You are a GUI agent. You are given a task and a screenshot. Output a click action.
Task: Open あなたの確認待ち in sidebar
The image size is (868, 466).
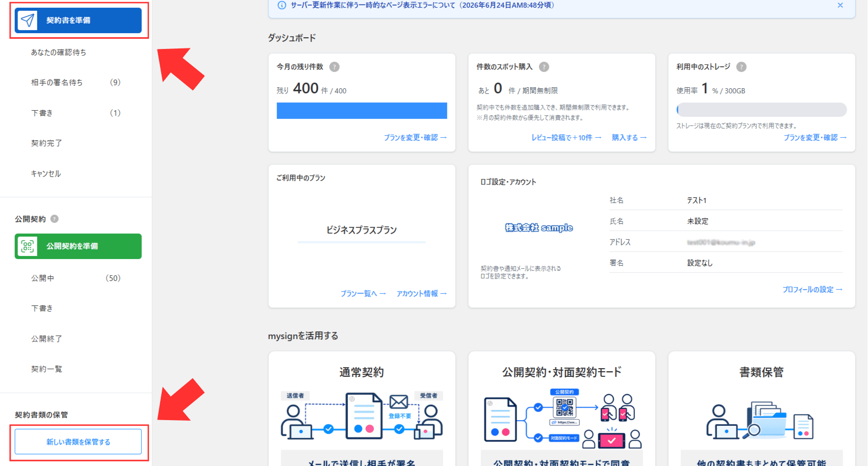click(x=59, y=53)
